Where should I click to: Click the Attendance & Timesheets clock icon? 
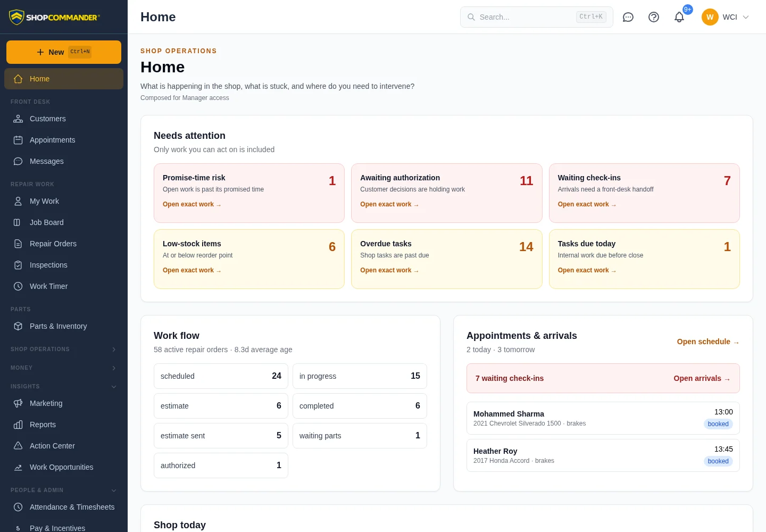(x=18, y=507)
